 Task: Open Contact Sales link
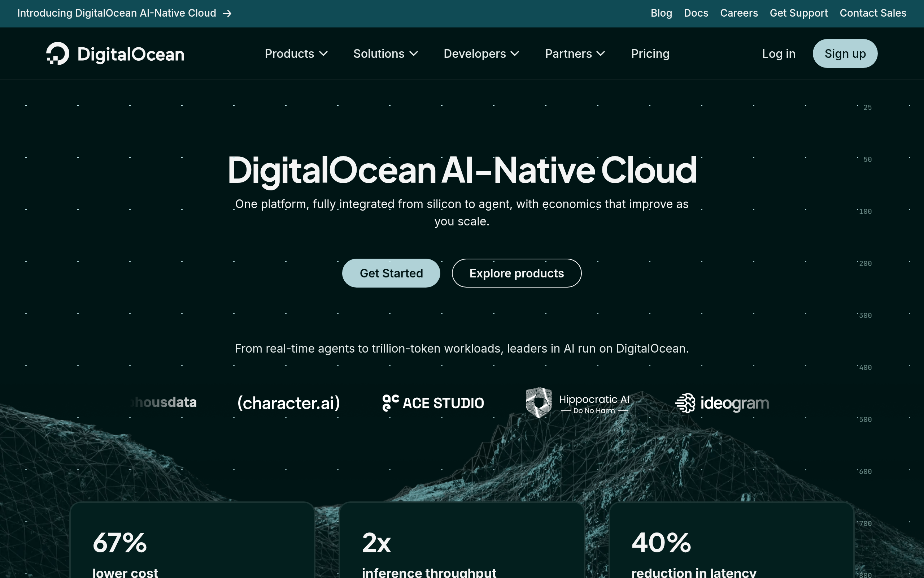coord(873,13)
